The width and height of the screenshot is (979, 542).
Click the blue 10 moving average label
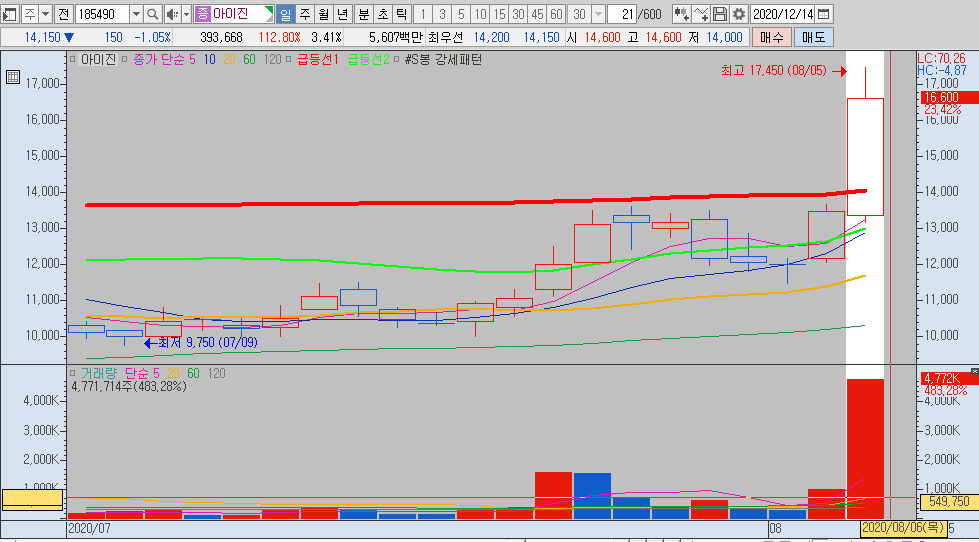coord(209,60)
